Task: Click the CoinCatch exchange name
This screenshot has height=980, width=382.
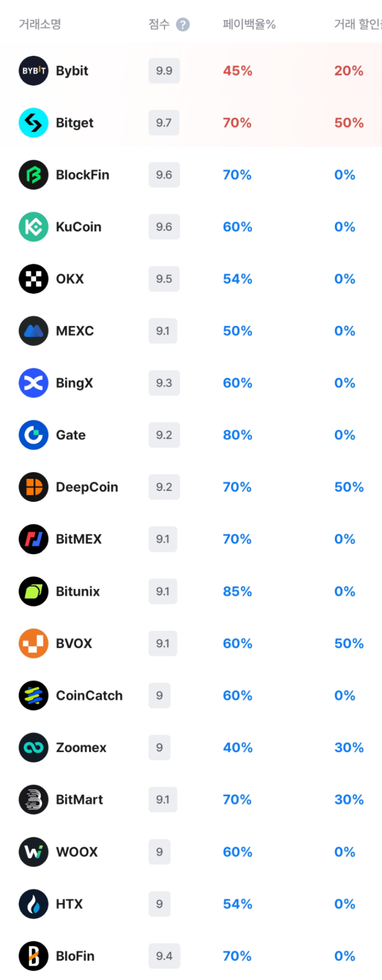Action: (x=89, y=696)
